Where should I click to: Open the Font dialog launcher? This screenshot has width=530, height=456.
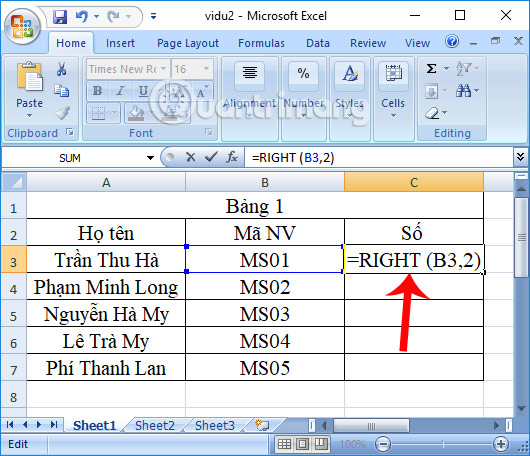click(209, 132)
